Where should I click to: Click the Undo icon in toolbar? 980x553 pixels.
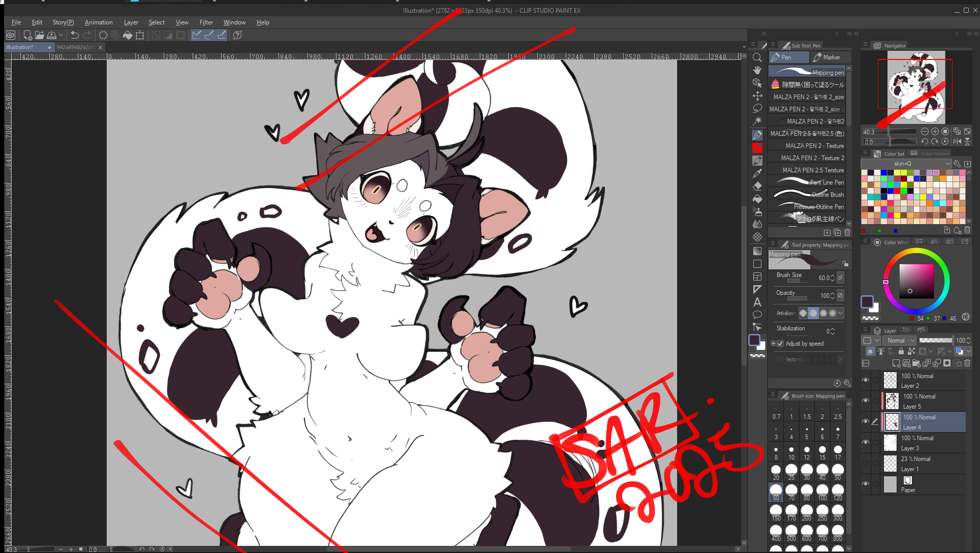(x=75, y=35)
